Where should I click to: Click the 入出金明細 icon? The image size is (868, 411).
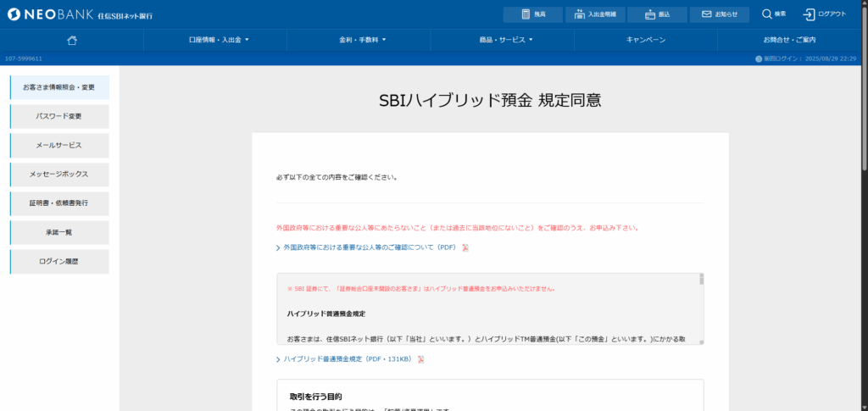tap(580, 14)
